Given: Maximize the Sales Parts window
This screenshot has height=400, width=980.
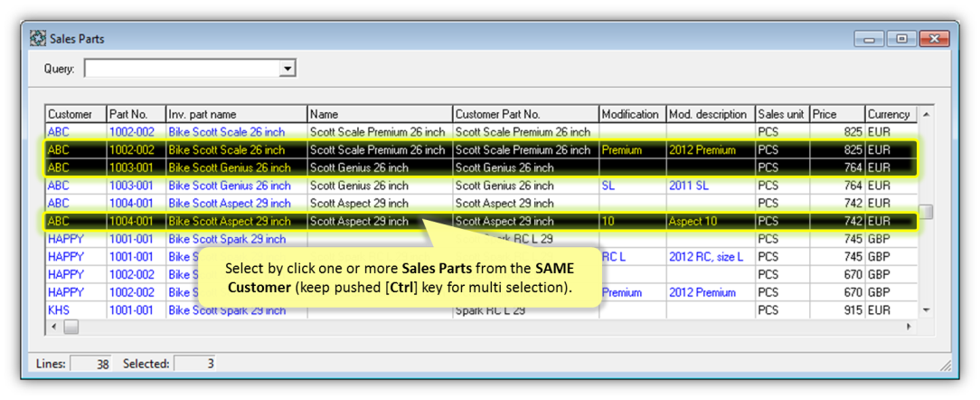Looking at the screenshot, I should tap(902, 38).
